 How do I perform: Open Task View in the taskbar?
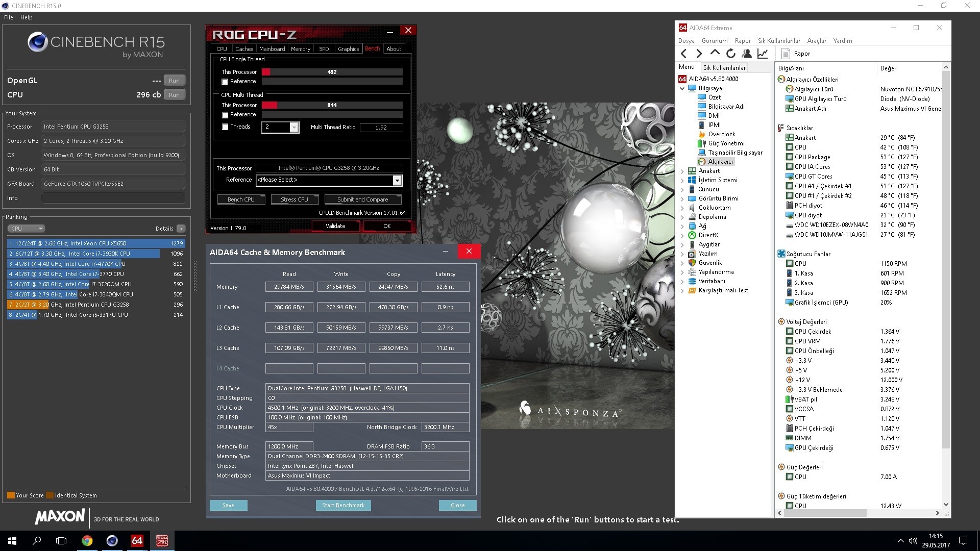coord(61,541)
